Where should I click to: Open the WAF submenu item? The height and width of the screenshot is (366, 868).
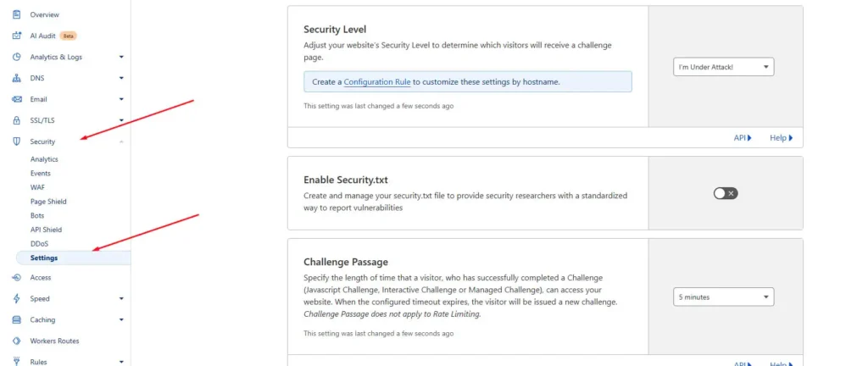[37, 187]
